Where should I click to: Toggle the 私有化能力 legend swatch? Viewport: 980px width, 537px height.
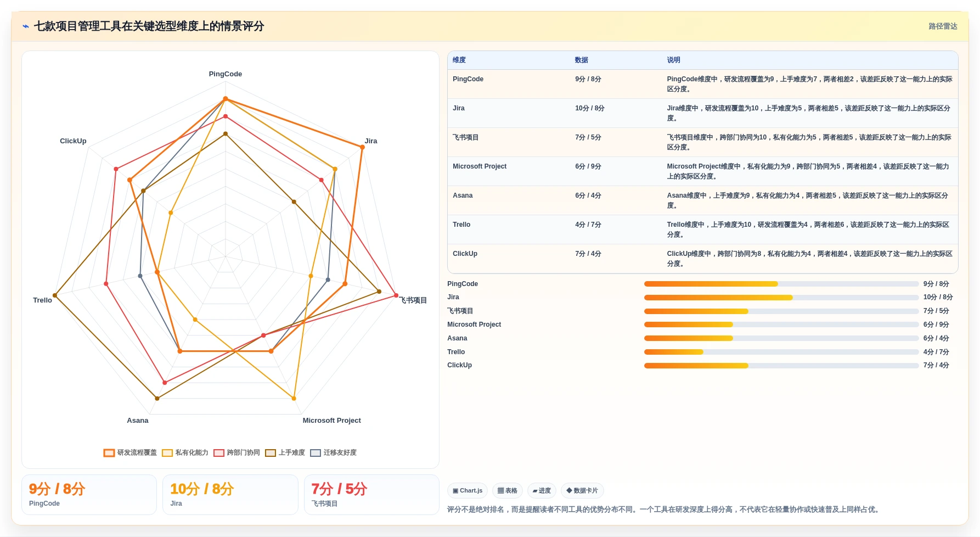click(x=167, y=453)
